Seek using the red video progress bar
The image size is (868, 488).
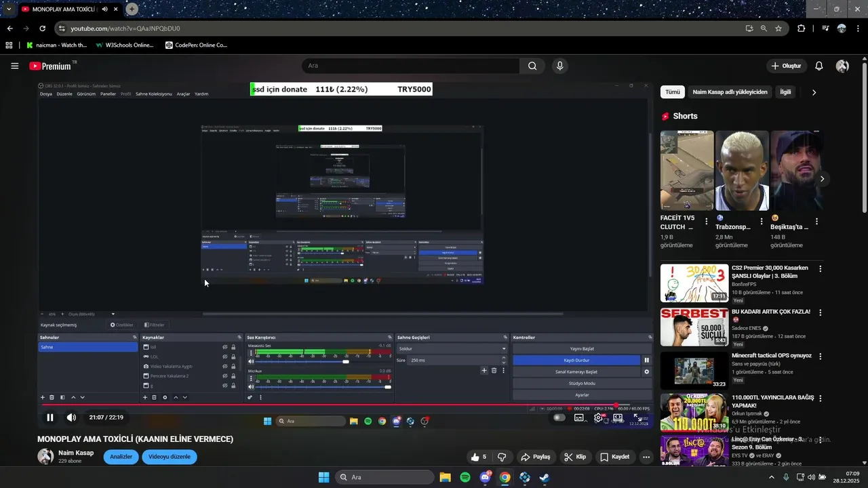(x=346, y=405)
